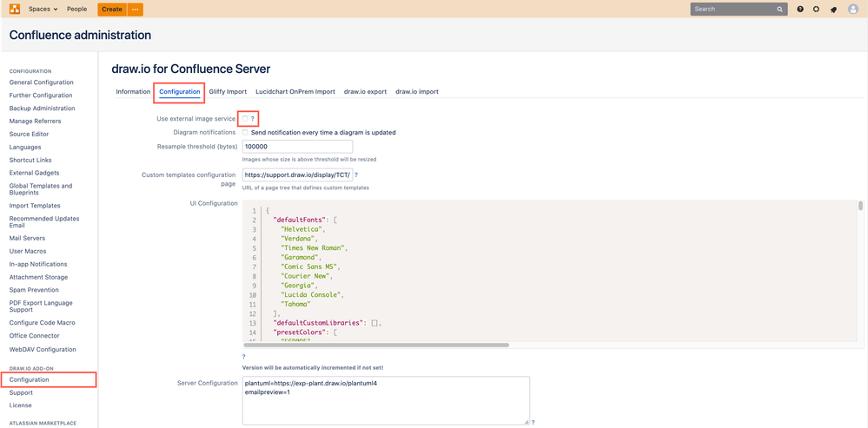Go to Backup Administration in the sidebar
868x428 pixels.
42,109
